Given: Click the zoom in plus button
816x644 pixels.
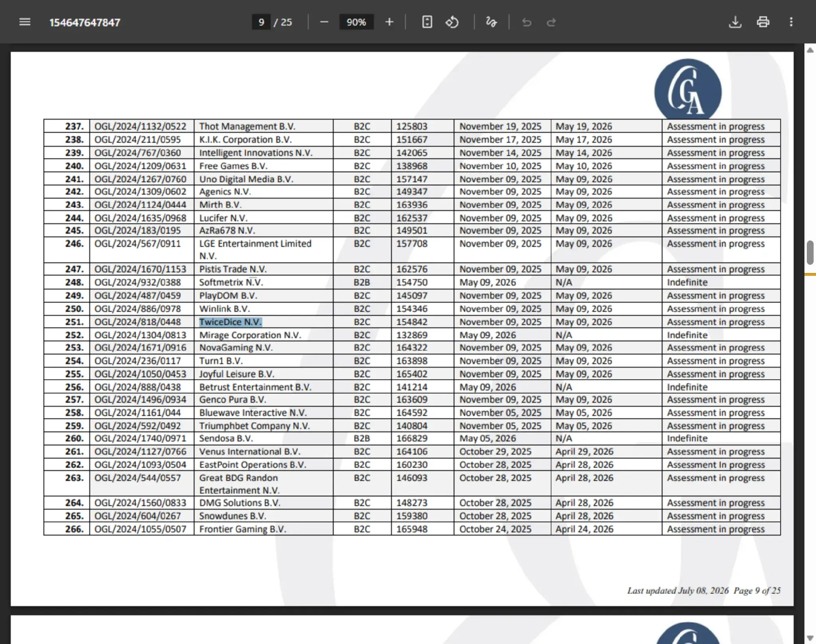Looking at the screenshot, I should point(389,22).
